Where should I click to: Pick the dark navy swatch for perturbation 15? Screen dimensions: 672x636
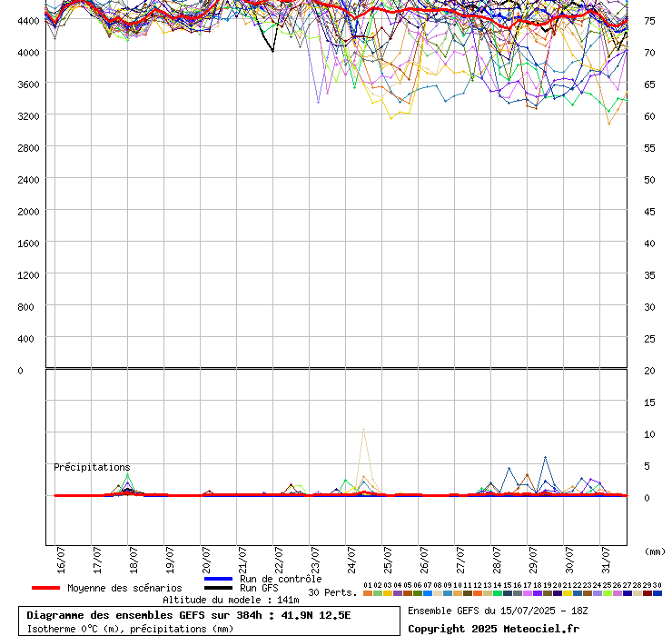pyautogui.click(x=508, y=593)
